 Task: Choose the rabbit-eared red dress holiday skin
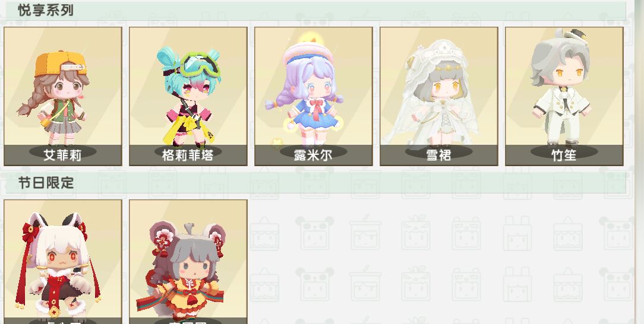(x=63, y=262)
